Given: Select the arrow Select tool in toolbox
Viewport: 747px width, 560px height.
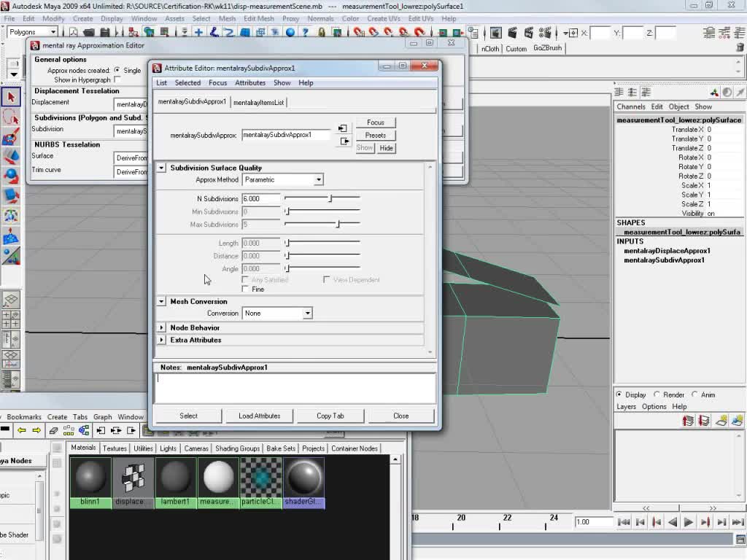Looking at the screenshot, I should (11, 97).
